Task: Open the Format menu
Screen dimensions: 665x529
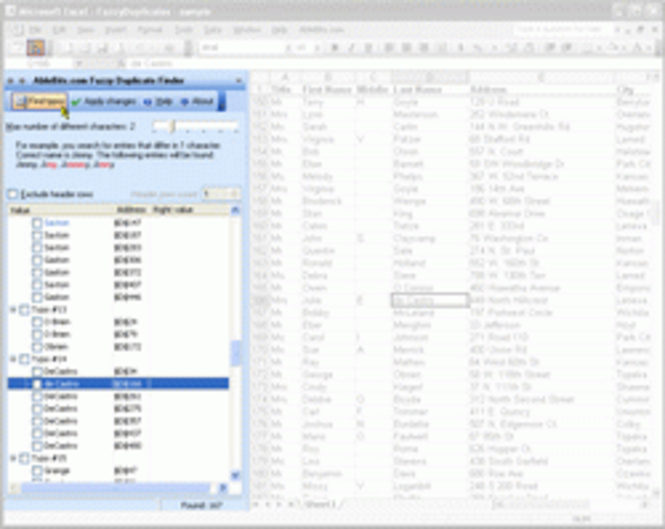Action: (150, 30)
